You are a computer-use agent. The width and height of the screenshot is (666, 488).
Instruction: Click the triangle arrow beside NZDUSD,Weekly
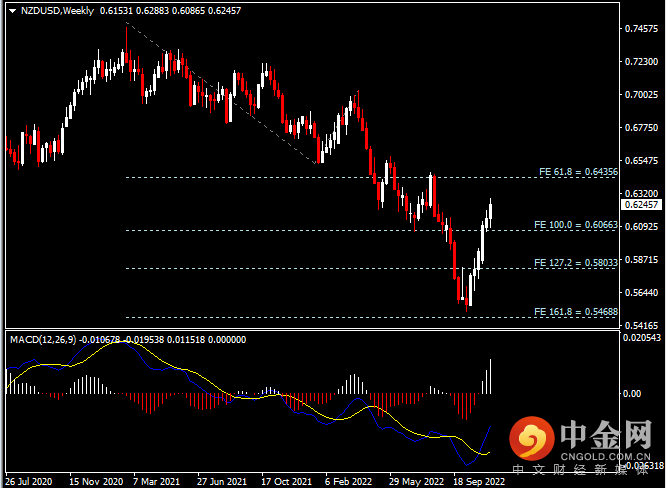11,10
